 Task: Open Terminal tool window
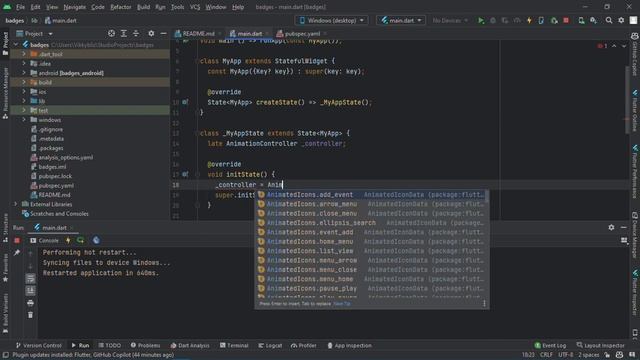[x=234, y=345]
